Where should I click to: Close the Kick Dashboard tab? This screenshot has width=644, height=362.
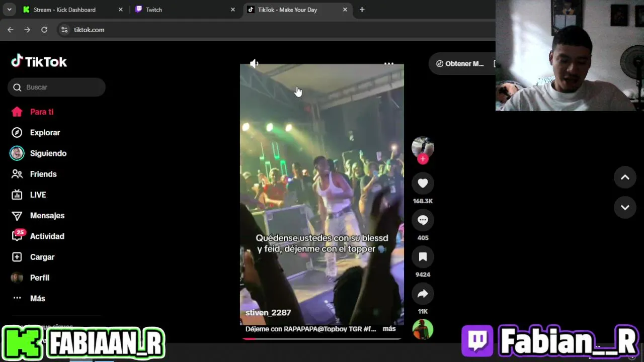tap(121, 10)
